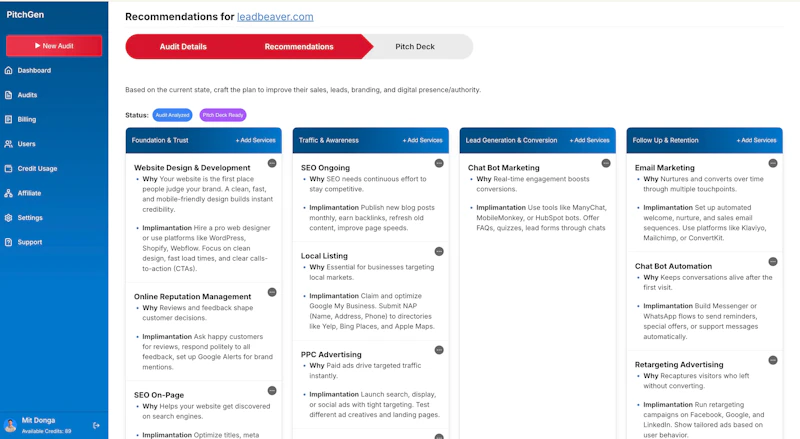Click the Dashboard home icon
The height and width of the screenshot is (439, 800).
click(8, 70)
